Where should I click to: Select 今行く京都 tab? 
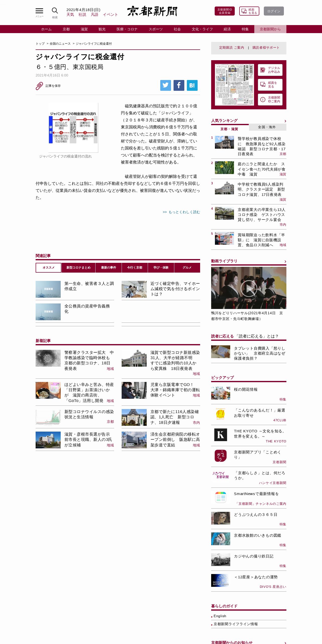click(x=135, y=268)
